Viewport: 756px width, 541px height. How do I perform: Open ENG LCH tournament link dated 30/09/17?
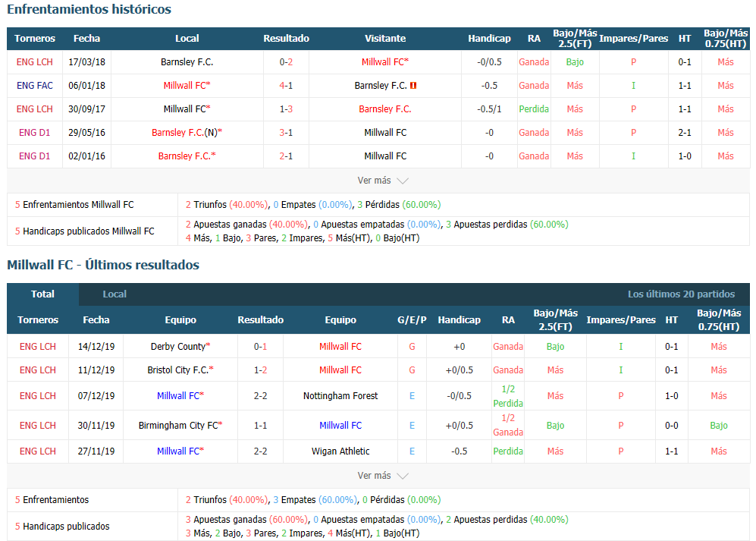tap(35, 109)
